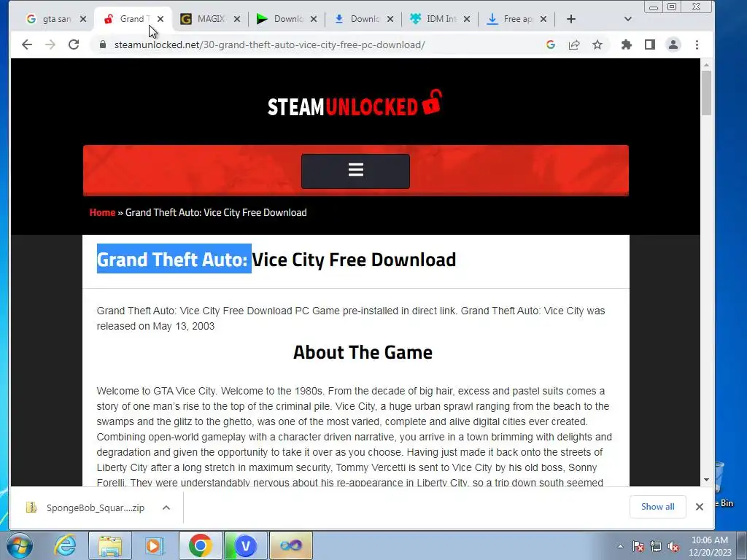
Task: Click the address bar URL
Action: (x=270, y=44)
